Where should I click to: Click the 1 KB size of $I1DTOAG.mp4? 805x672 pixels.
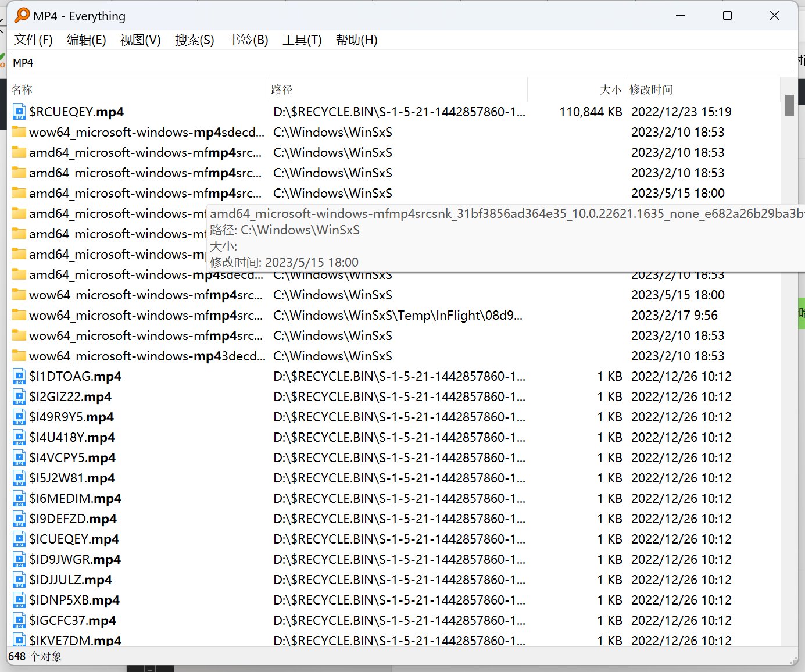610,376
